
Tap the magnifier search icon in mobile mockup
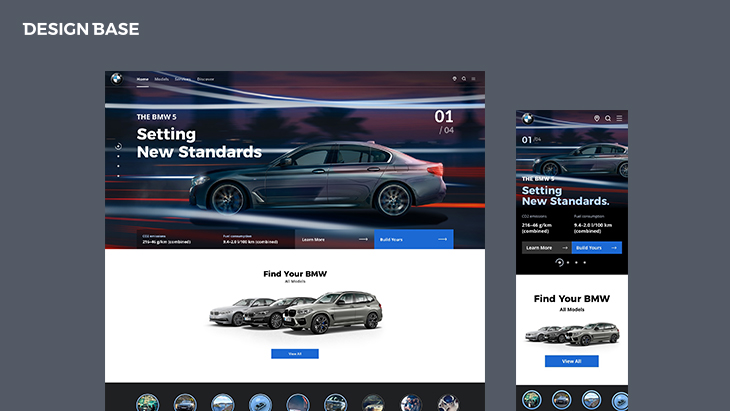[x=608, y=118]
